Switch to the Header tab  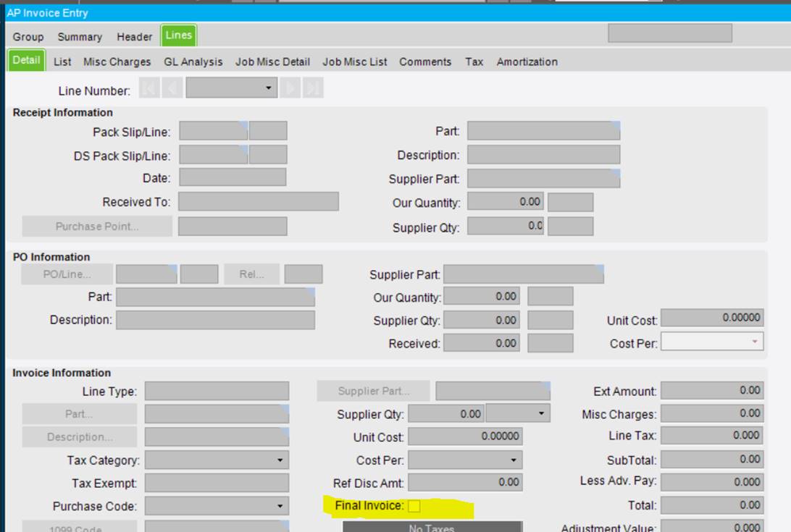point(134,37)
